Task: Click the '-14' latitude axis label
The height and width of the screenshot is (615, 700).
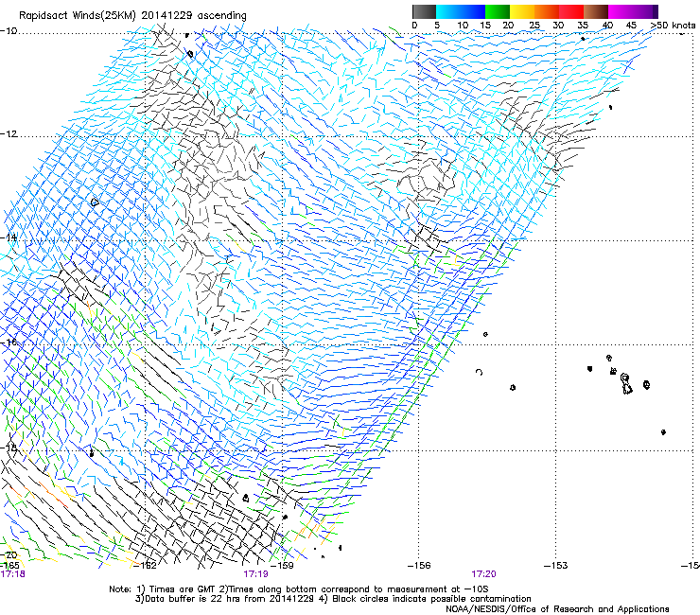Action: (x=9, y=237)
